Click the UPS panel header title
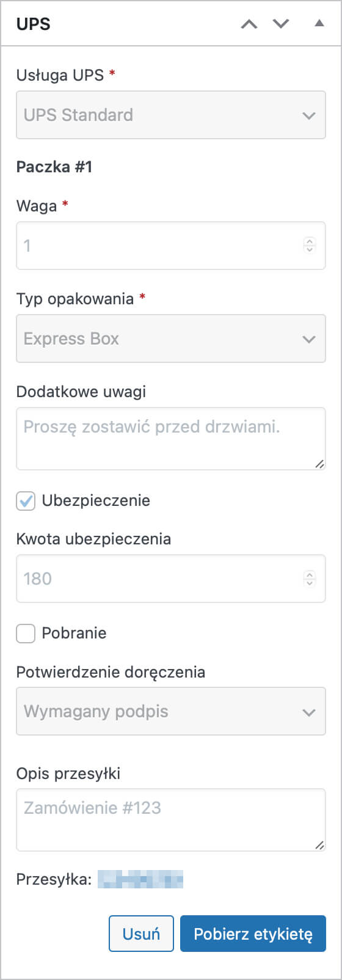The height and width of the screenshot is (980, 342). coord(33,24)
